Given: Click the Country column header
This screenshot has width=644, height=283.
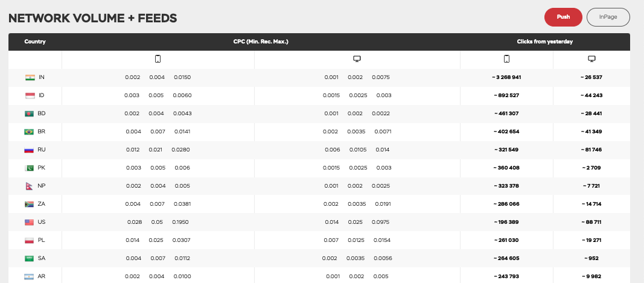Looking at the screenshot, I should [35, 42].
